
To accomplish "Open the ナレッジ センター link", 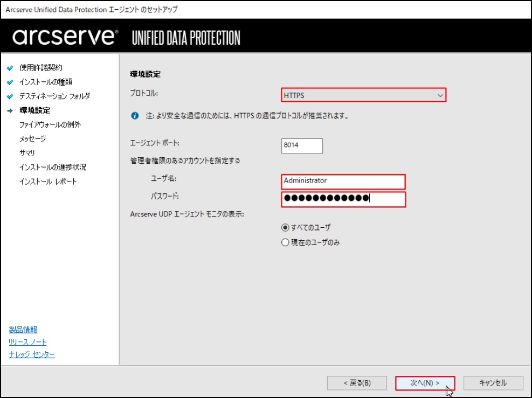I will (32, 354).
